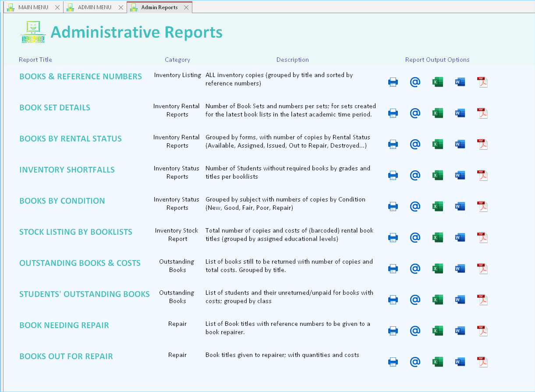Export Book Needing Repair to PDF
535x392 pixels.
tap(482, 331)
